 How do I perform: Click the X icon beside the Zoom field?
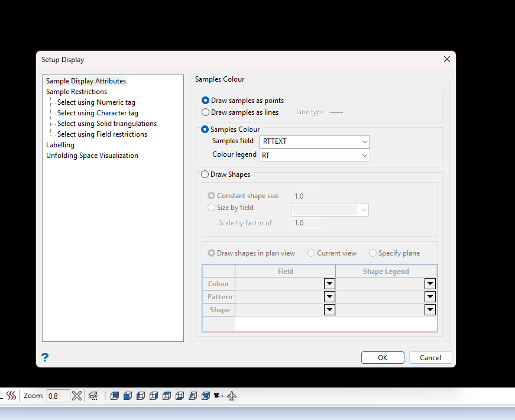[77, 396]
